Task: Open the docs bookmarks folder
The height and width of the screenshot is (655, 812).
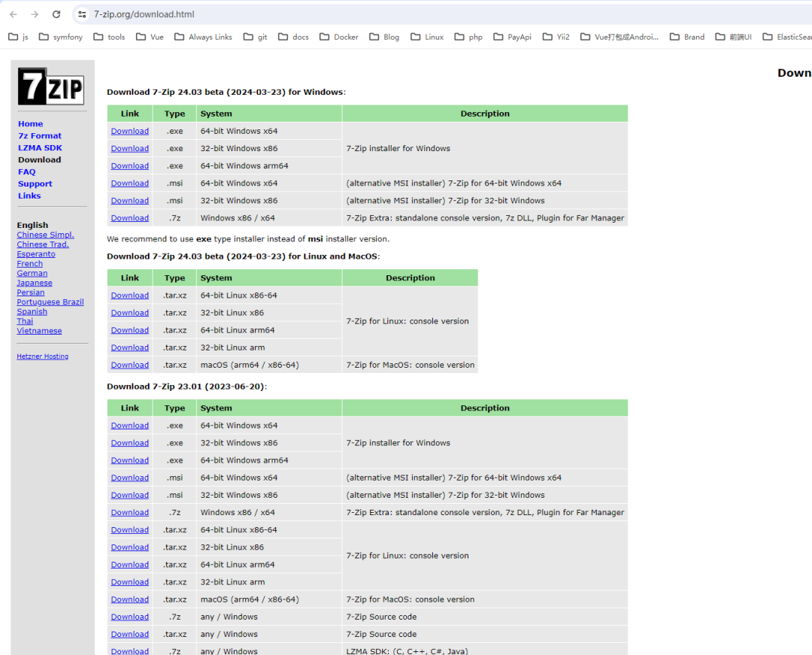Action: pos(294,37)
